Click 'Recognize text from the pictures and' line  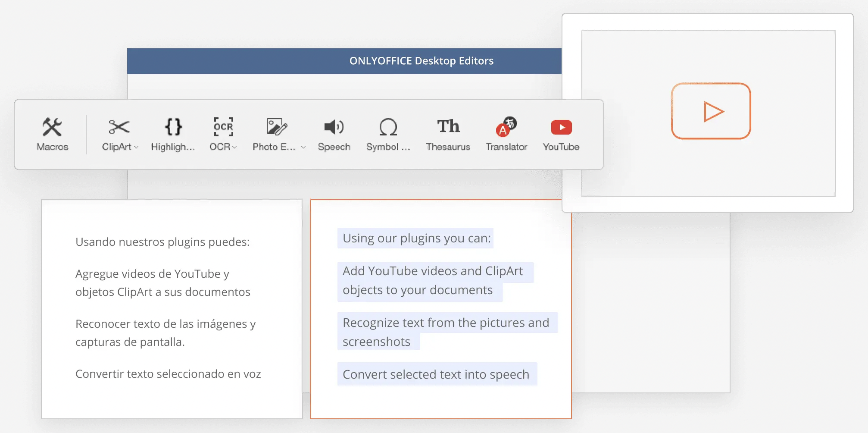446,323
